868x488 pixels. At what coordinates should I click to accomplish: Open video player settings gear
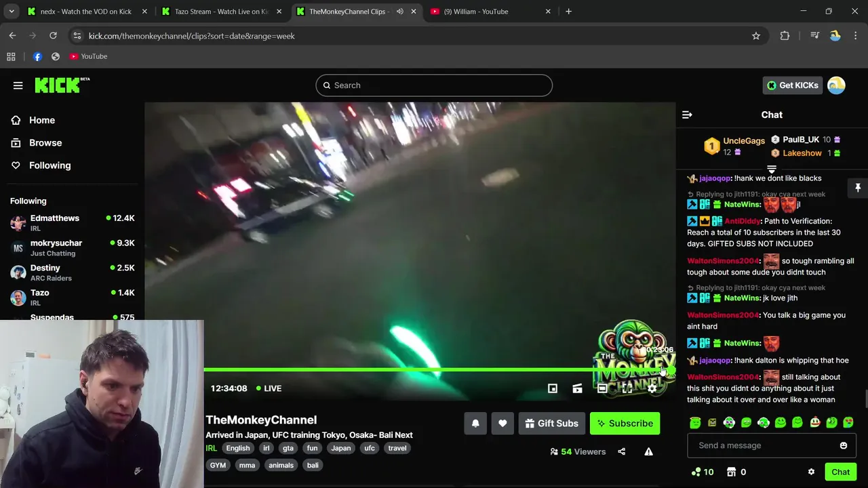coord(652,388)
